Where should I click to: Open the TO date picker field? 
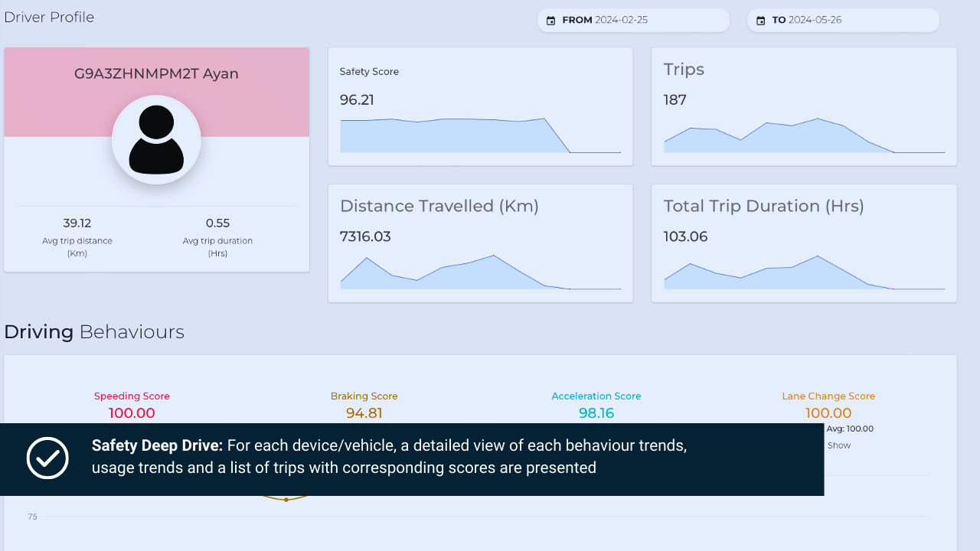(843, 21)
